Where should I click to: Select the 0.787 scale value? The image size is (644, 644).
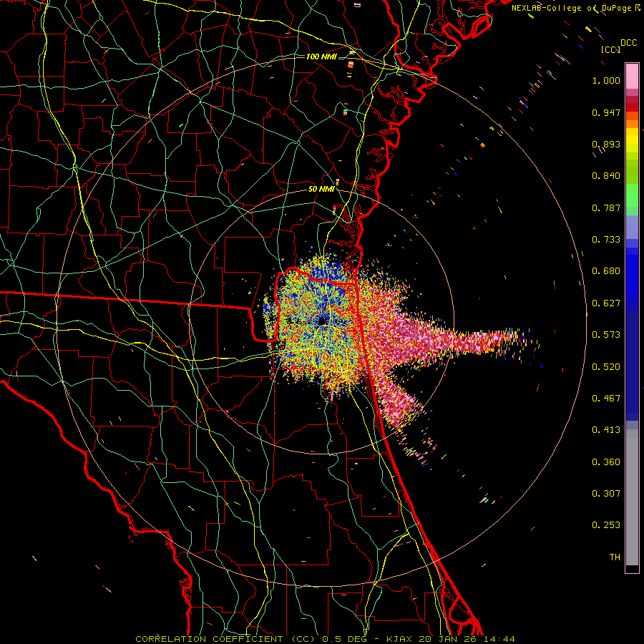[606, 208]
